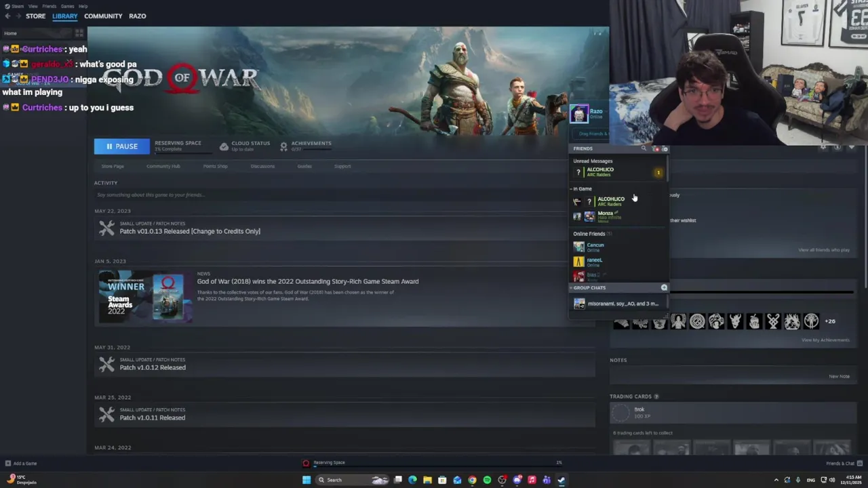Create a new group chat with plus icon
868x488 pixels.
[x=664, y=288]
